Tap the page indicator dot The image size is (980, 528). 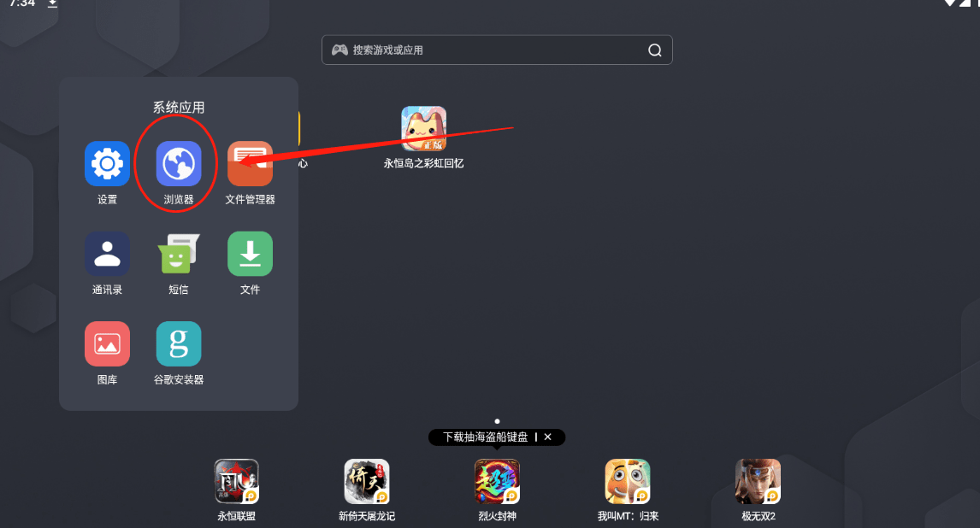(x=497, y=421)
